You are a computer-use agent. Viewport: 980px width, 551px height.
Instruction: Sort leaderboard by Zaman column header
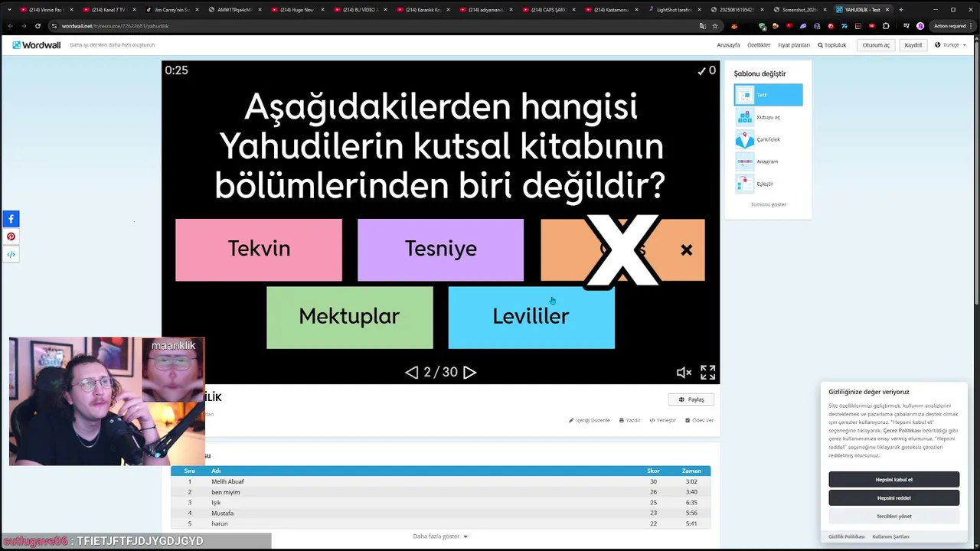coord(691,471)
